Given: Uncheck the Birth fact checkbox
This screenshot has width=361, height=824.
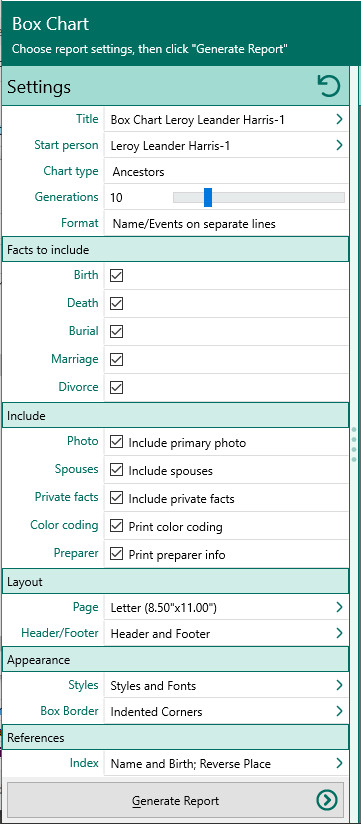Looking at the screenshot, I should coord(116,275).
